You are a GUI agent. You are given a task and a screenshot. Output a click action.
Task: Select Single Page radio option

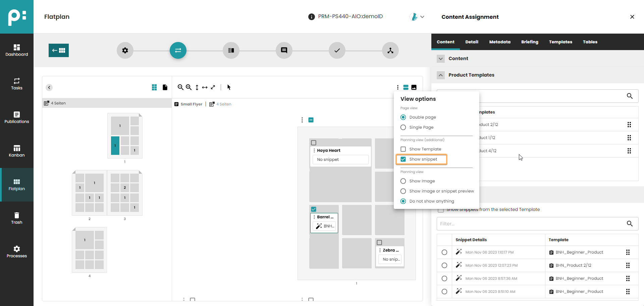click(x=403, y=127)
